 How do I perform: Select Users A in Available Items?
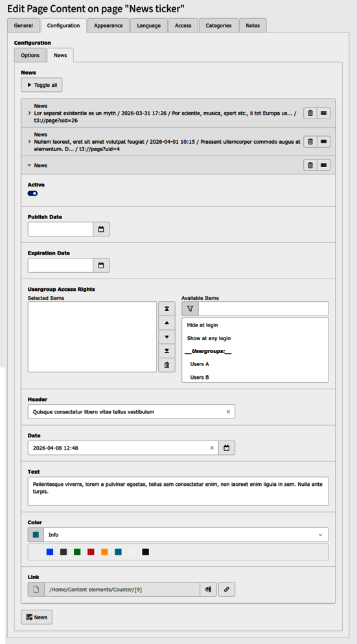[x=200, y=364]
